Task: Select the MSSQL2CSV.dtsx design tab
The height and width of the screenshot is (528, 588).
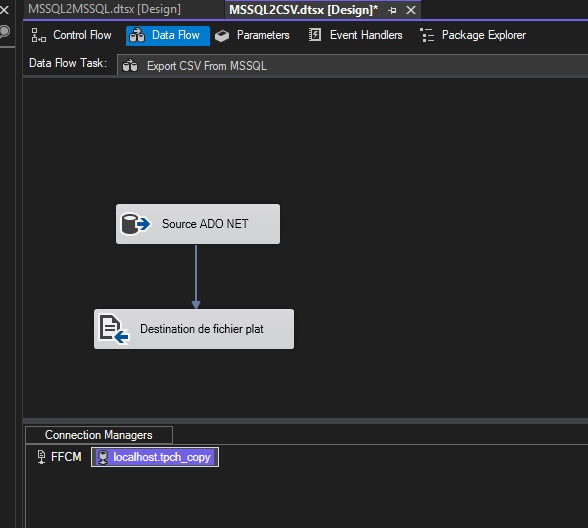Action: (303, 10)
